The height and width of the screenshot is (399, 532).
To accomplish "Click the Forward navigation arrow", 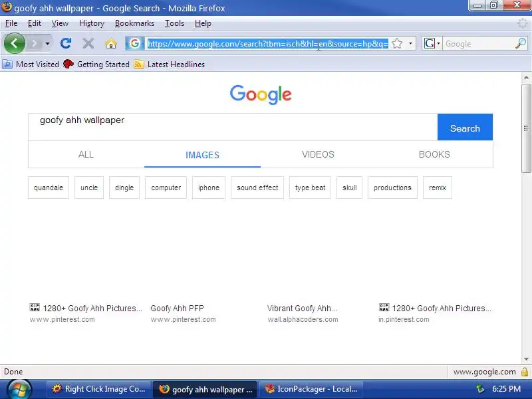I will [x=35, y=44].
